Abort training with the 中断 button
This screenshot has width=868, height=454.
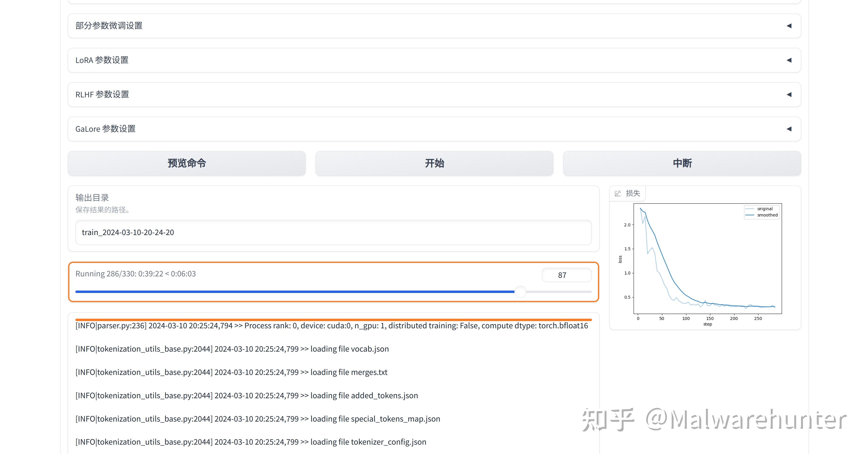[x=682, y=163]
